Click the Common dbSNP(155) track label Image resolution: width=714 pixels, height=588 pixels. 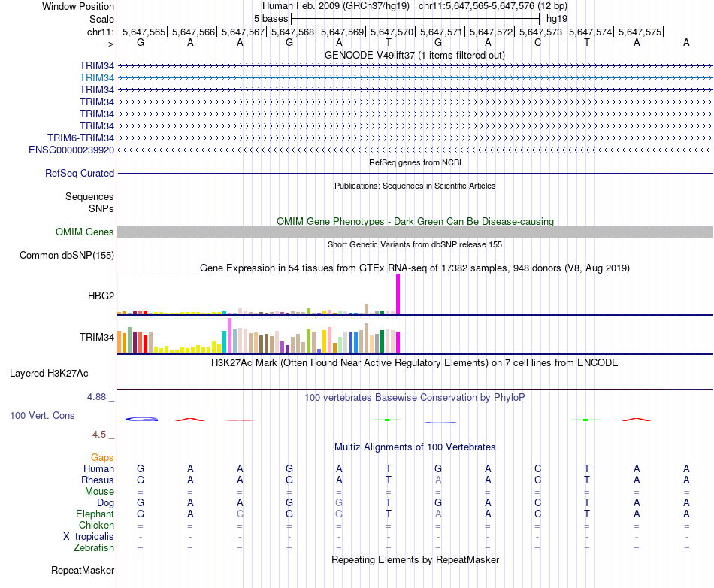coord(67,256)
